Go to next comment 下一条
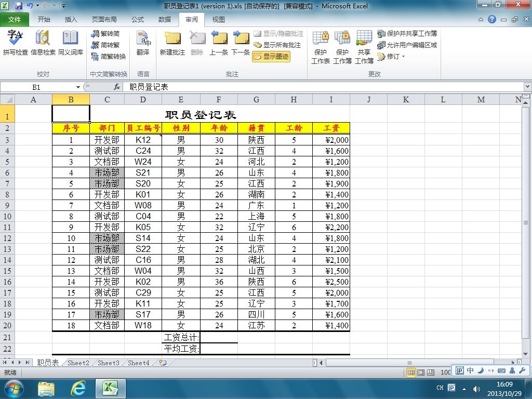Image resolution: width=532 pixels, height=399 pixels. [x=241, y=43]
